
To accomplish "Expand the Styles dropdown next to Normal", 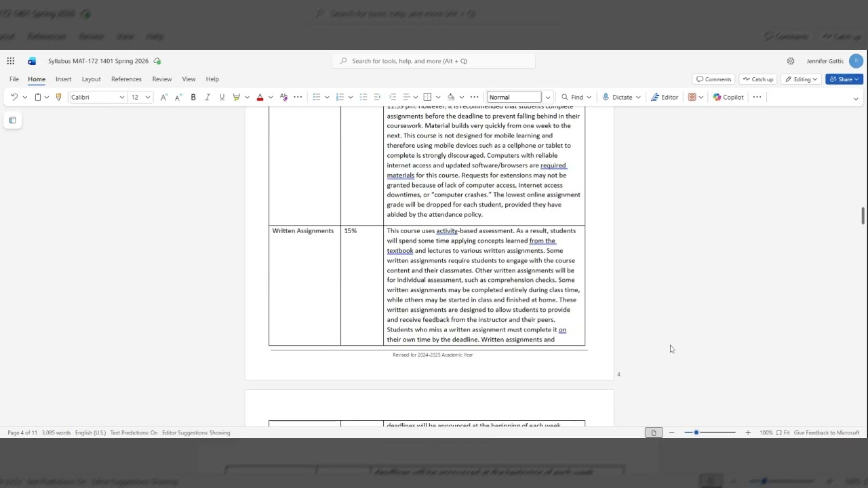I will [548, 97].
